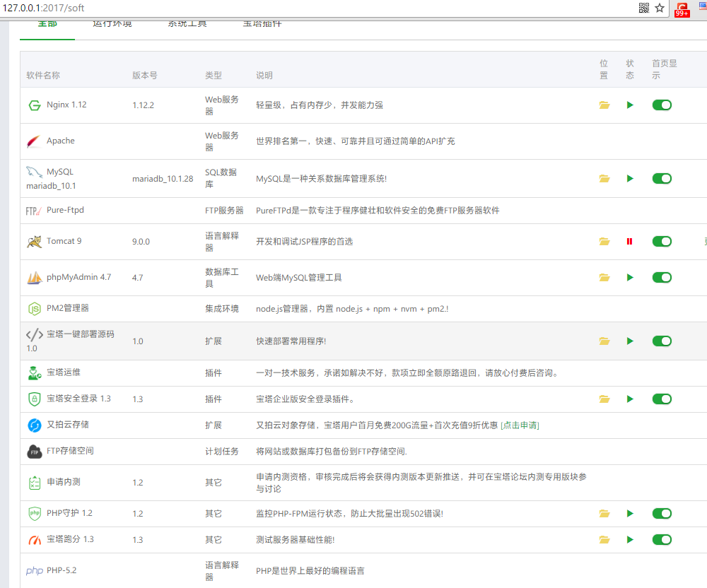Switch to the 宝塔插件 tab
Screen dimensions: 707x588
point(262,23)
